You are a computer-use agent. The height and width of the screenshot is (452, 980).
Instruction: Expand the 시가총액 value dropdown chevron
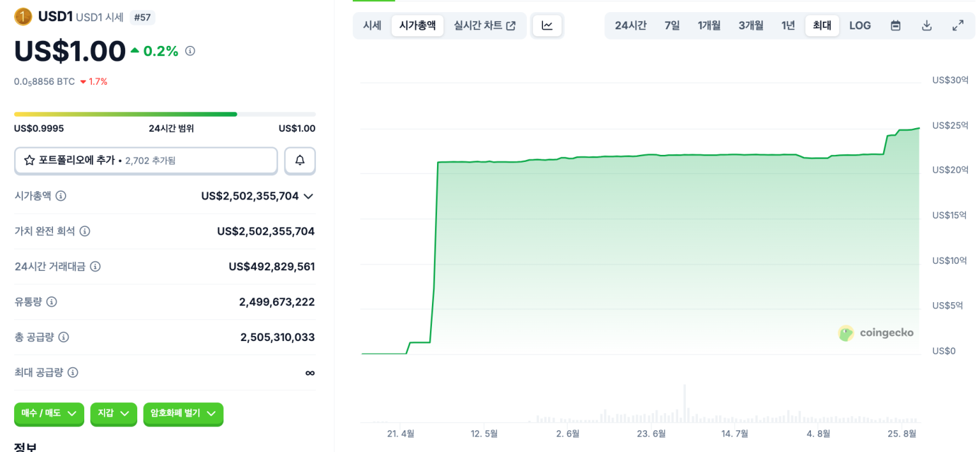click(308, 196)
